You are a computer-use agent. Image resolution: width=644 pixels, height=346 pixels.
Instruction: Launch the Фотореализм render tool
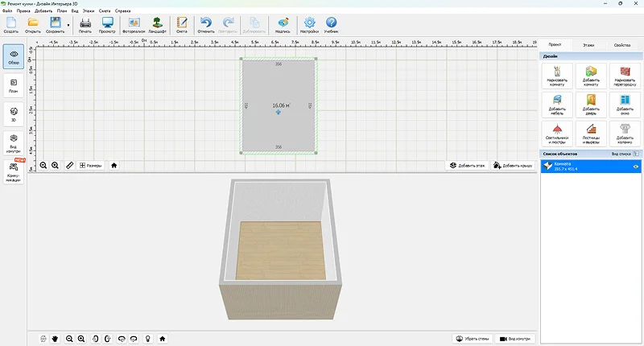[x=134, y=25]
